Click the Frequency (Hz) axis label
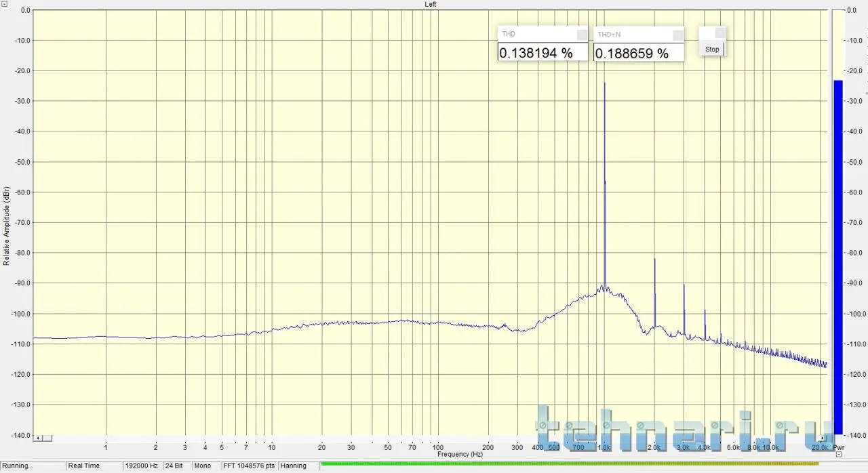Image resolution: width=868 pixels, height=473 pixels. 460,454
